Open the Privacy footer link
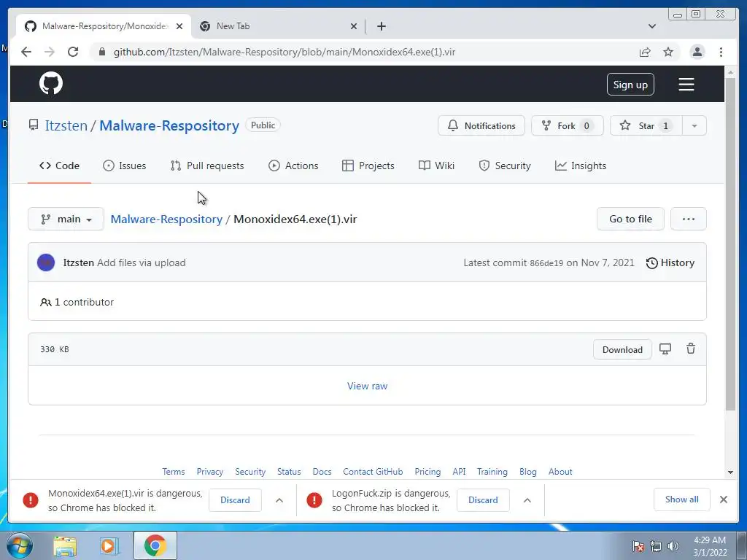The width and height of the screenshot is (747, 560). click(x=209, y=472)
